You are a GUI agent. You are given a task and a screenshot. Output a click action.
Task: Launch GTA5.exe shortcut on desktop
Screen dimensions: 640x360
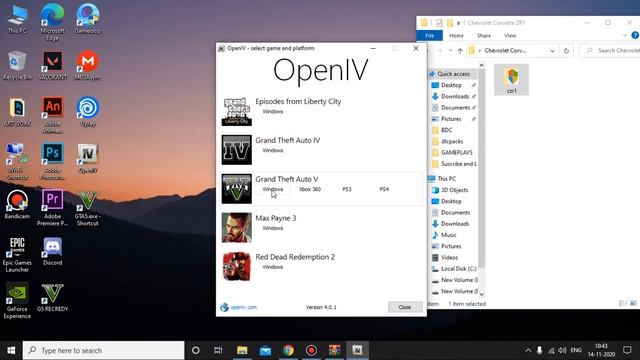[88, 208]
